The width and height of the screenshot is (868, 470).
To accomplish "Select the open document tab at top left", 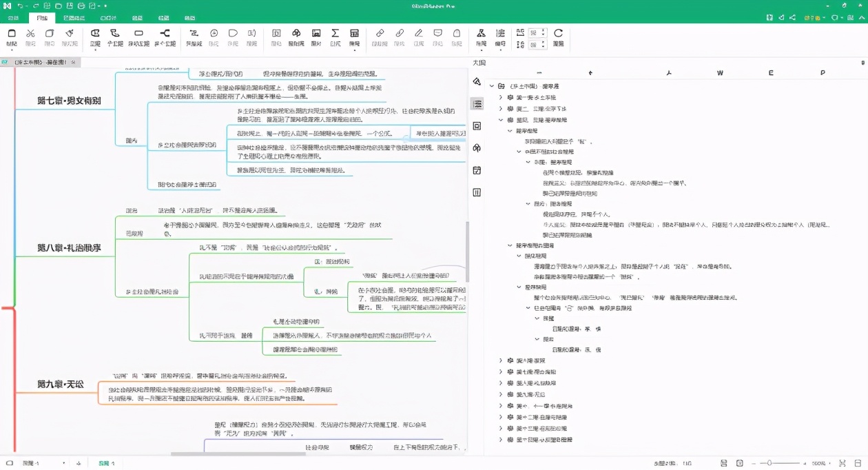I will pyautogui.click(x=38, y=62).
